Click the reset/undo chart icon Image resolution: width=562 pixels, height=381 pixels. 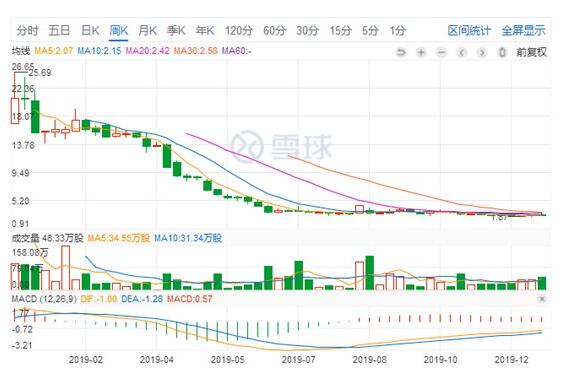401,53
